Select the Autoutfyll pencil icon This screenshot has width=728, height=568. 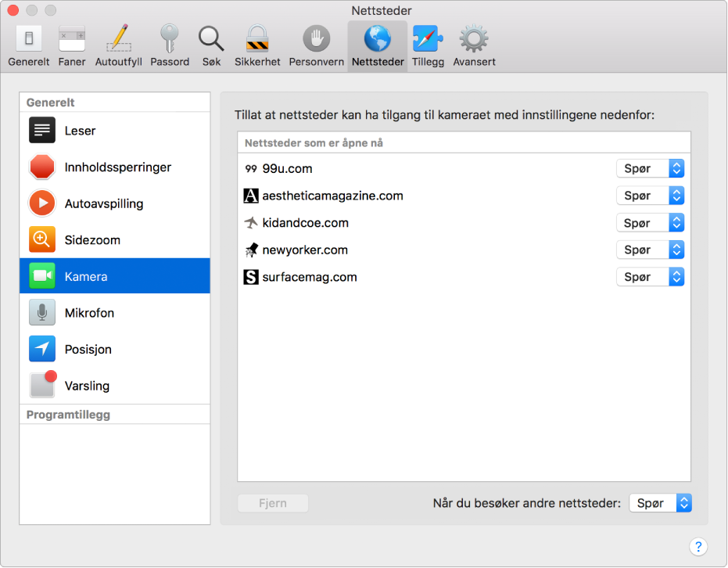pos(119,38)
